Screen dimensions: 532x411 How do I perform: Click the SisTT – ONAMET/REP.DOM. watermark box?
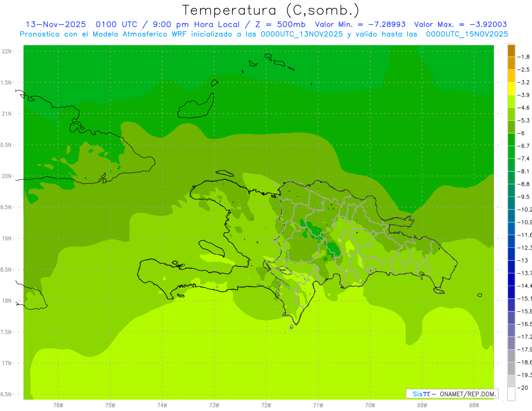click(x=452, y=394)
